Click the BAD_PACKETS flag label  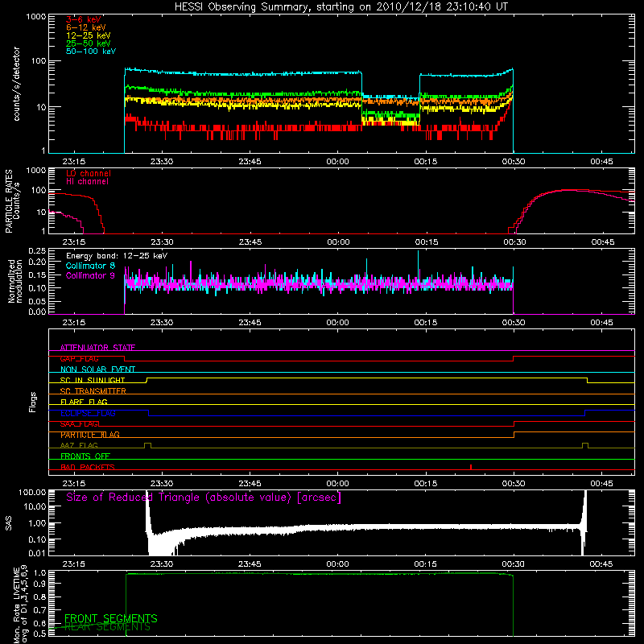coord(88,467)
